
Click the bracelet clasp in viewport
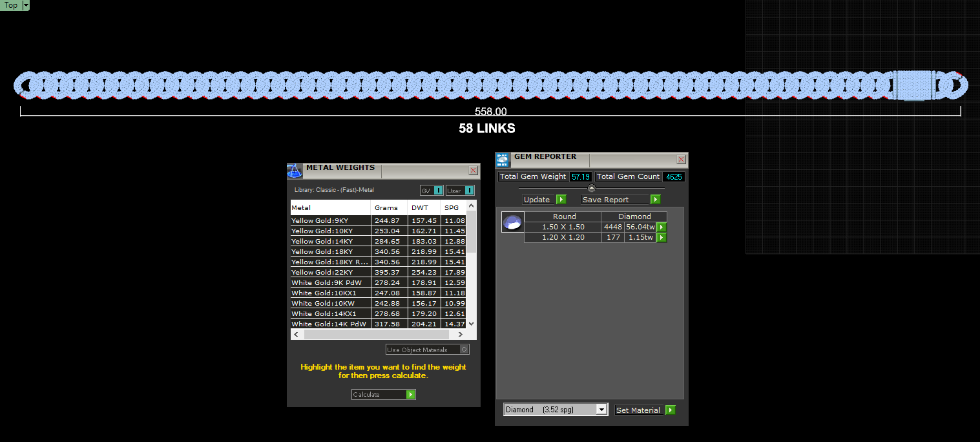[x=915, y=85]
